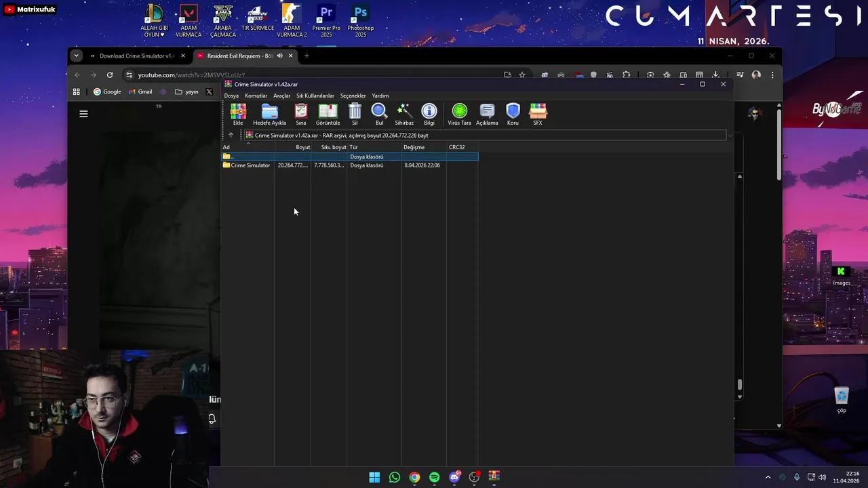
Task: Open the Google bookmark
Action: coord(107,91)
